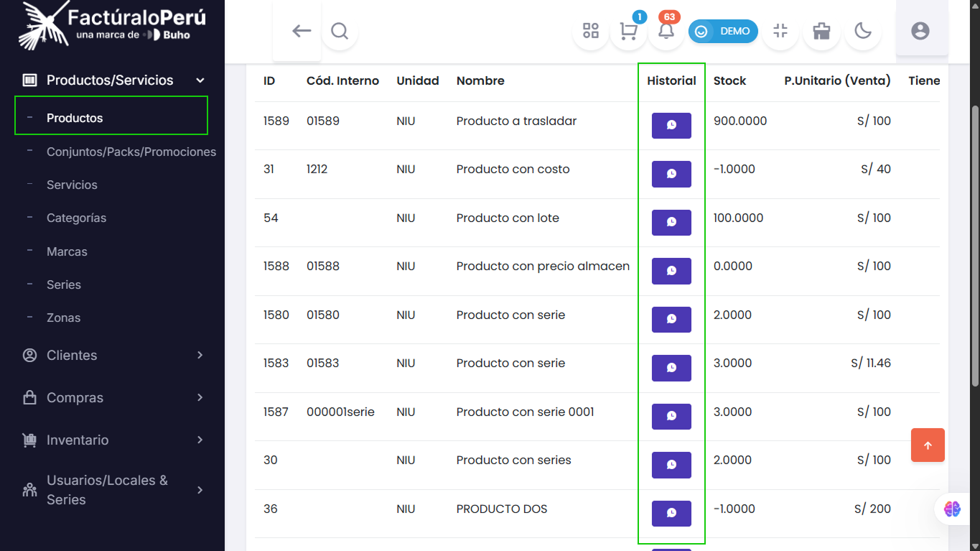Click the back arrow icon in header
Image resolution: width=980 pixels, height=551 pixels.
301,31
